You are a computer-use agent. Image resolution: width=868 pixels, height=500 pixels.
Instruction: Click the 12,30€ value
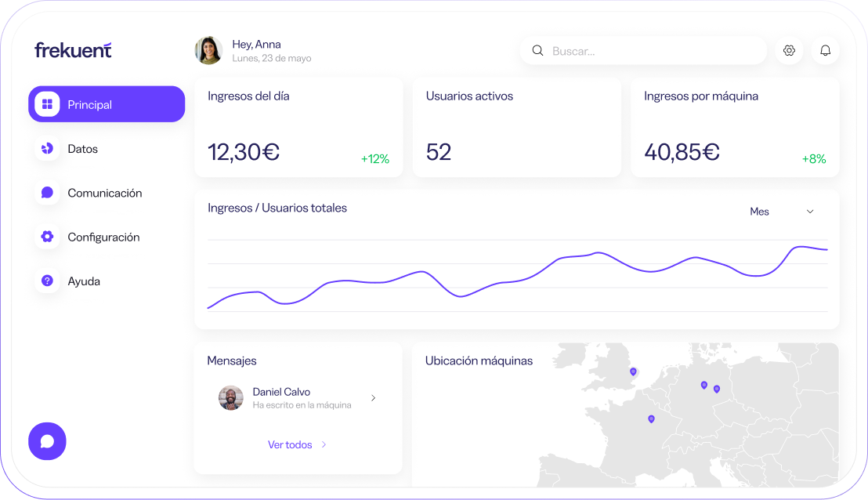coord(244,152)
